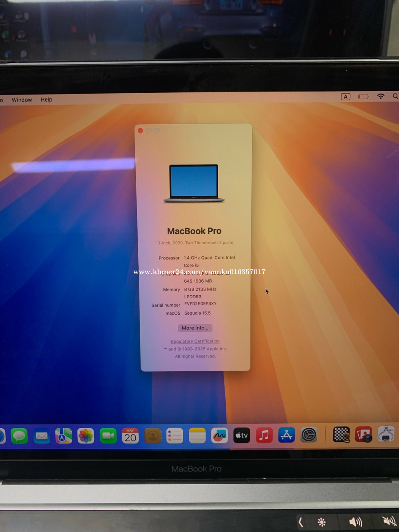Check the battery status in the menu bar
Image resolution: width=399 pixels, height=532 pixels.
coord(364,97)
